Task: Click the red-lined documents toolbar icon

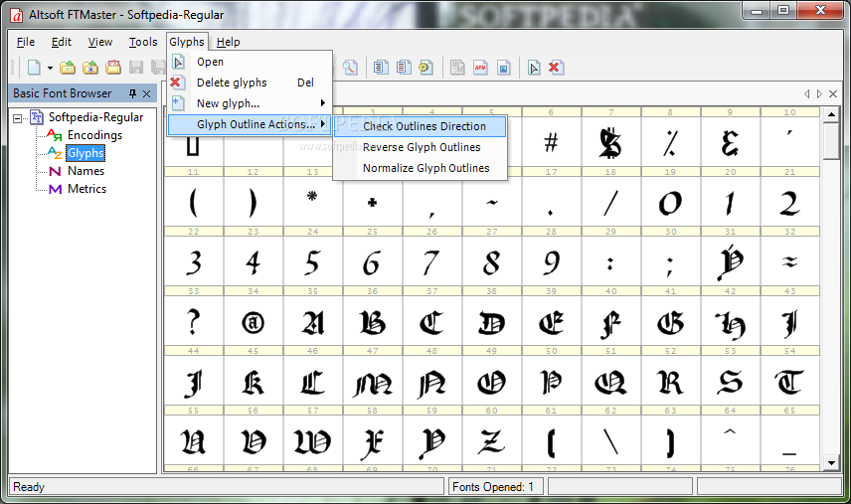Action: coord(404,68)
